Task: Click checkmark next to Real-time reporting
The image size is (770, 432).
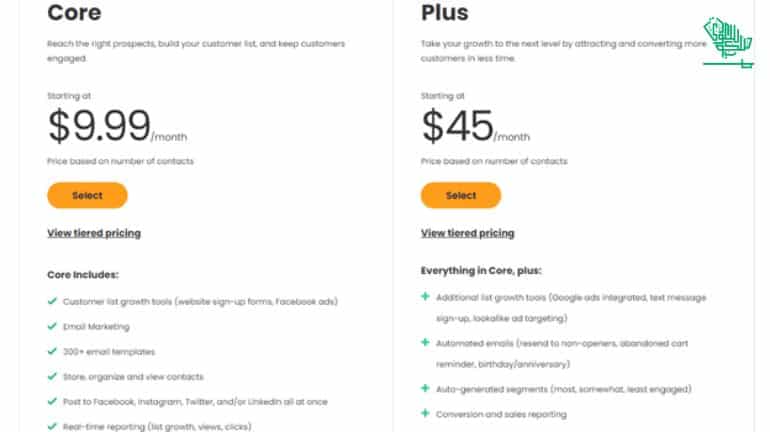Action: click(52, 426)
